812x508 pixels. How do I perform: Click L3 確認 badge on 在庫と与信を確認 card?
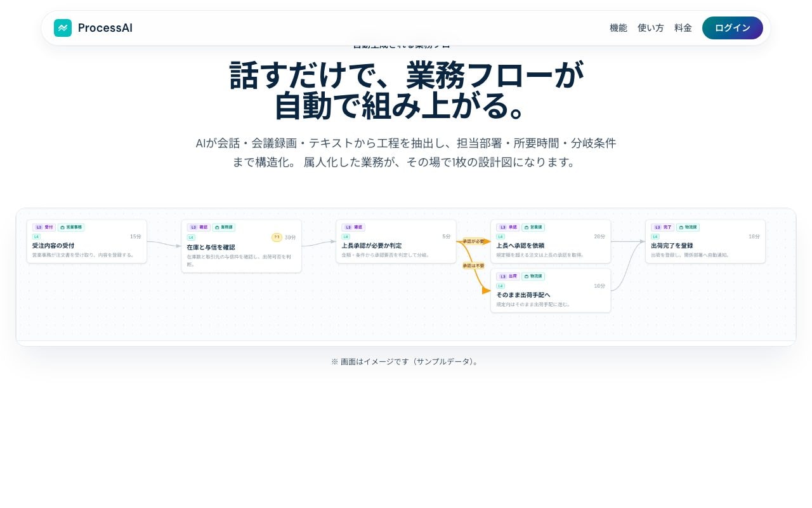click(x=199, y=227)
